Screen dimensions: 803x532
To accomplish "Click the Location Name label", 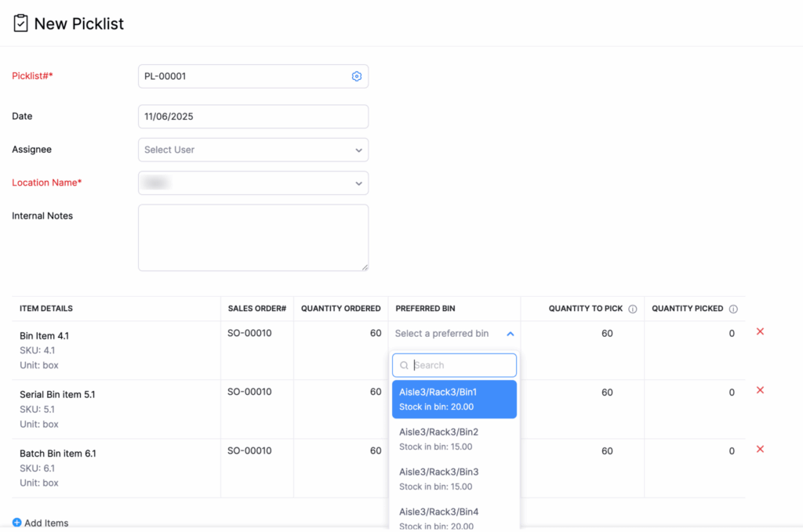I will (46, 183).
